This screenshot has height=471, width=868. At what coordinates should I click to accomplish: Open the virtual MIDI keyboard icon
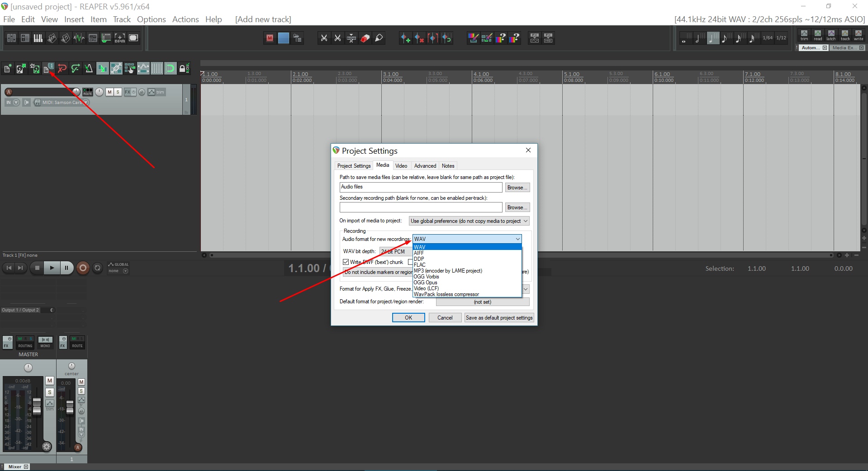(38, 38)
